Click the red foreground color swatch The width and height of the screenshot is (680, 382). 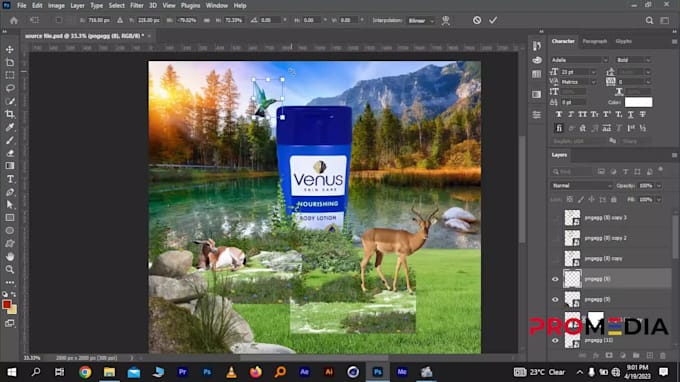click(x=7, y=304)
